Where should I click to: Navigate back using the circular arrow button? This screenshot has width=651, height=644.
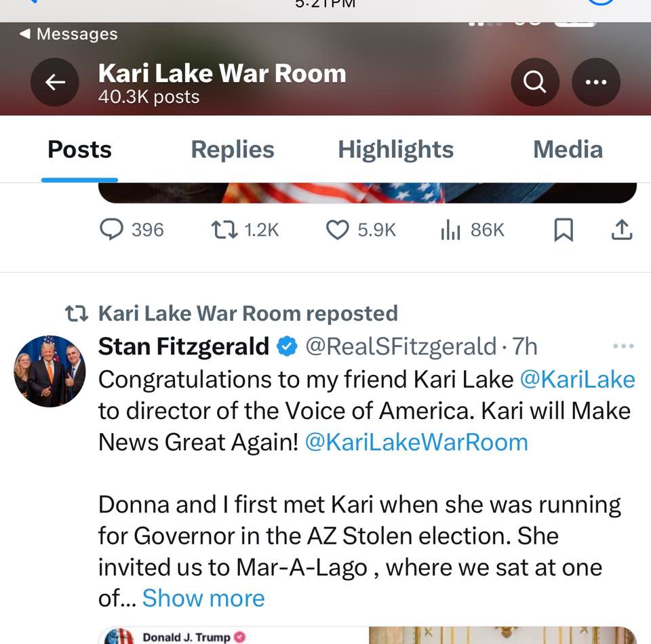(55, 82)
